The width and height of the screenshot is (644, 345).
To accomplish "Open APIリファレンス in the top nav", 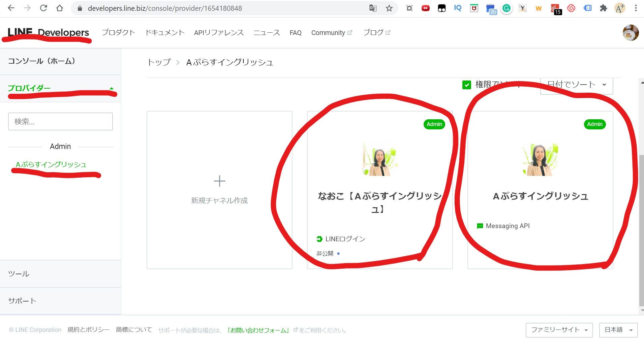I will click(x=219, y=33).
